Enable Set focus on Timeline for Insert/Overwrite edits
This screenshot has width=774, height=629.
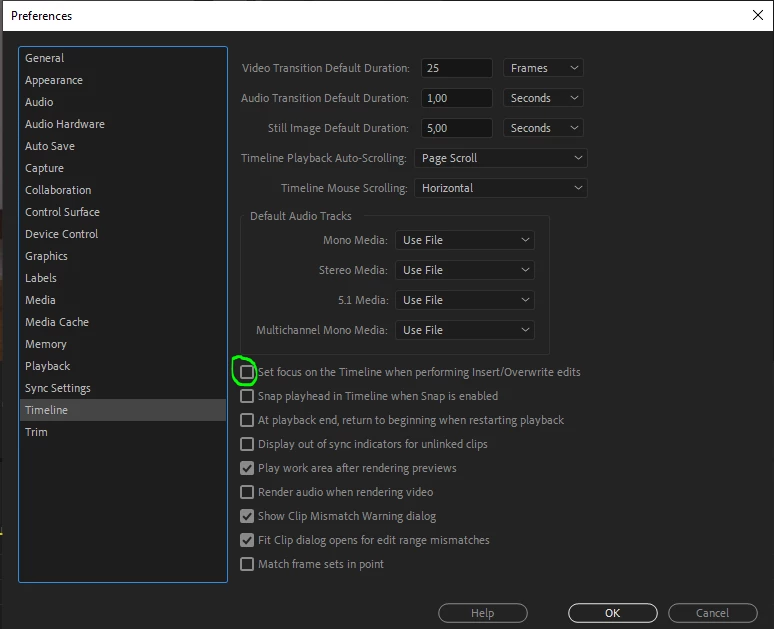pyautogui.click(x=247, y=372)
